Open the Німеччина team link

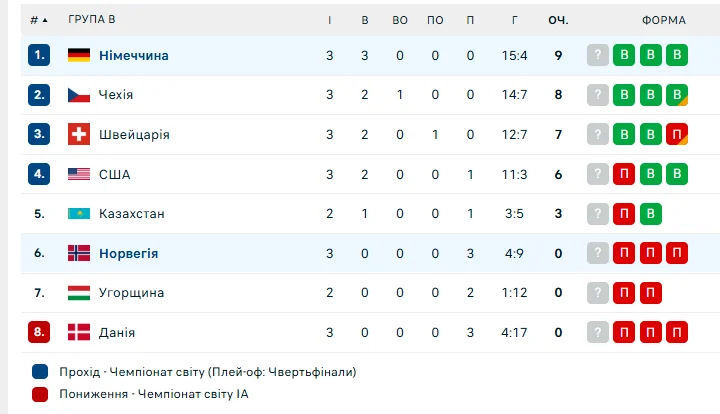pos(133,55)
